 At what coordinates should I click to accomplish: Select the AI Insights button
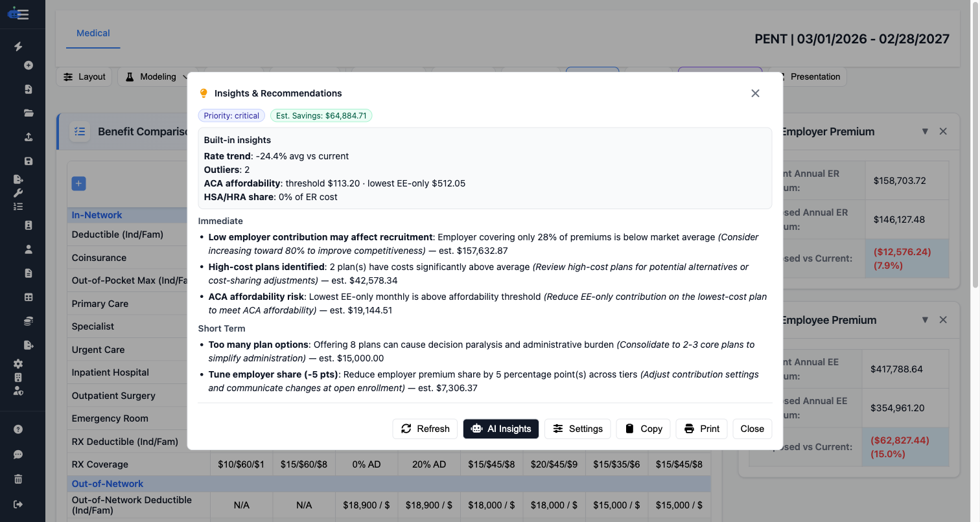[501, 429]
